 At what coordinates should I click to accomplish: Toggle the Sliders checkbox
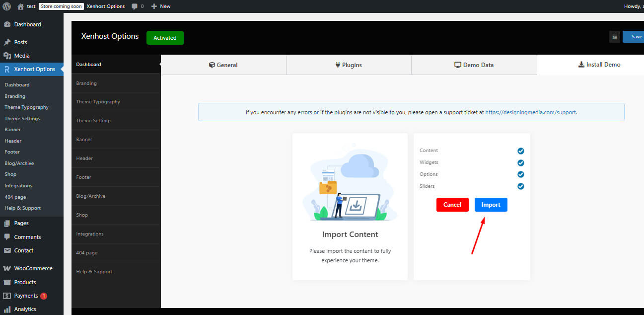[x=521, y=186]
